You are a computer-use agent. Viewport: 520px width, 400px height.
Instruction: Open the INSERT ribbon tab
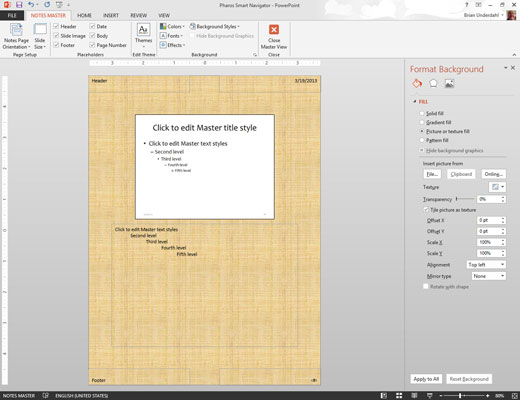pyautogui.click(x=111, y=15)
